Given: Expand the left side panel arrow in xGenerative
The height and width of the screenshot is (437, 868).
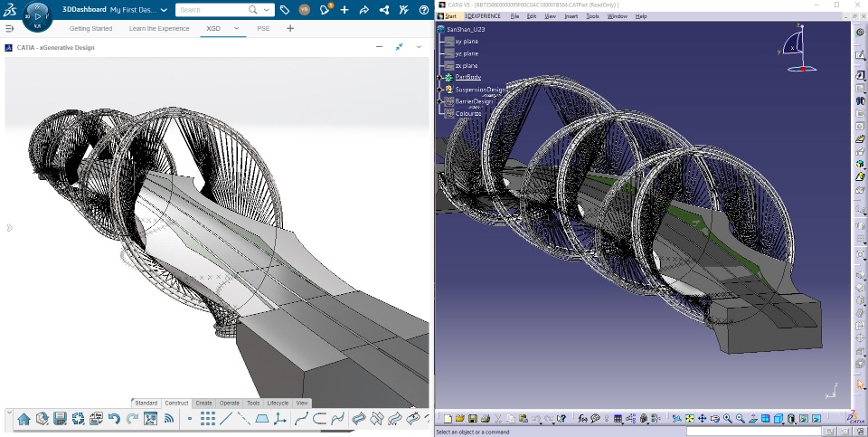Looking at the screenshot, I should [9, 228].
